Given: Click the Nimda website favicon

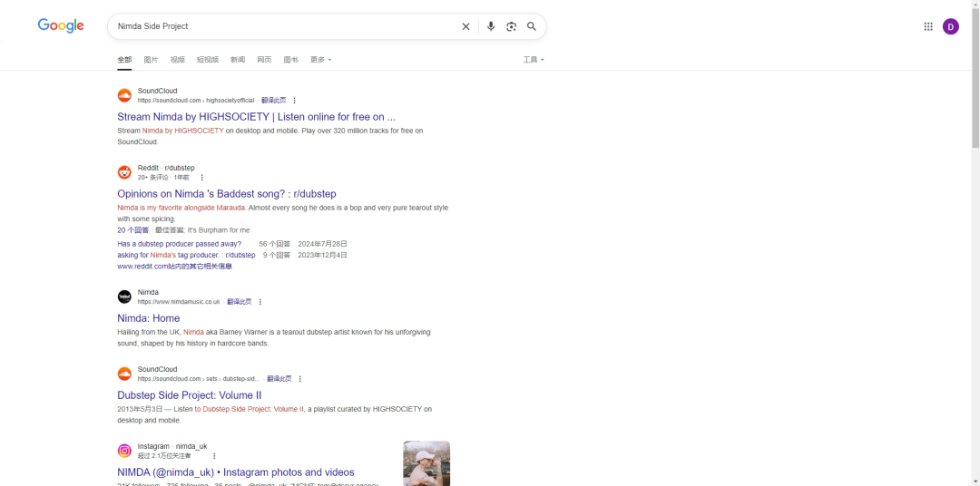Looking at the screenshot, I should point(124,296).
